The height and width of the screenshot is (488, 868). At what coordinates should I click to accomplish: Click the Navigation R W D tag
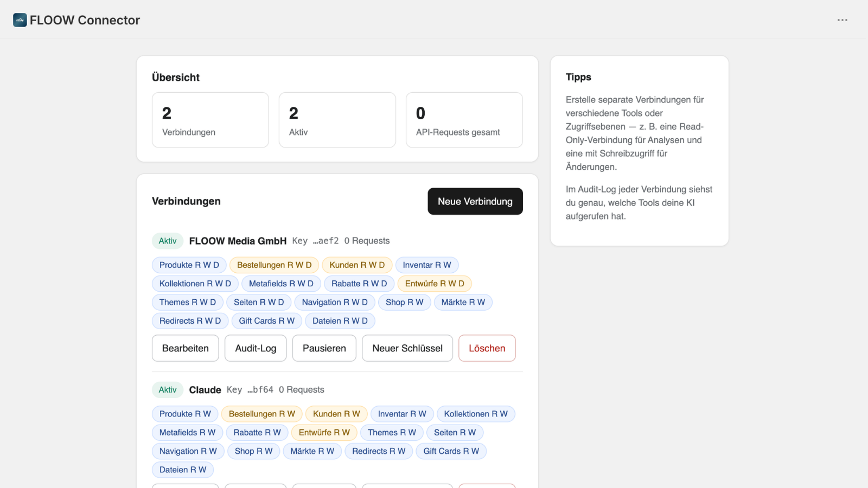coord(335,302)
